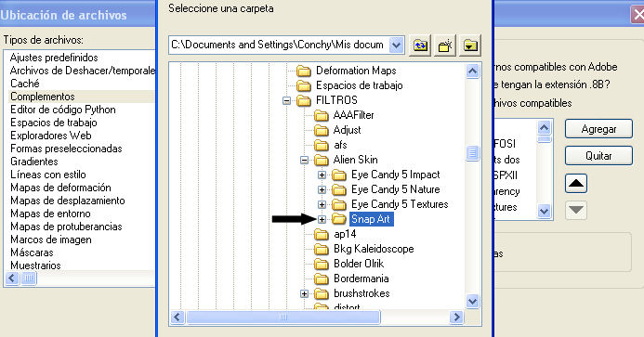Click folder tree horizontal scroll left arrow
The height and width of the screenshot is (337, 644).
[x=177, y=317]
